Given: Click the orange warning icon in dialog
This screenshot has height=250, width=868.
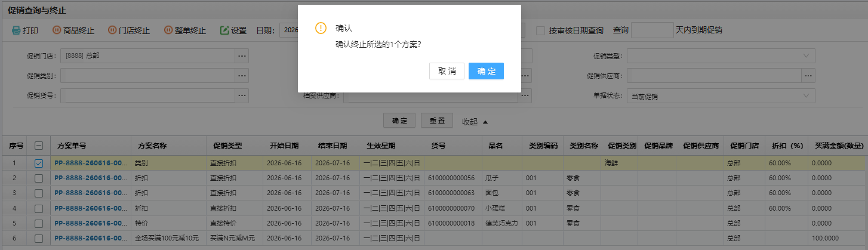Looking at the screenshot, I should click(x=321, y=28).
